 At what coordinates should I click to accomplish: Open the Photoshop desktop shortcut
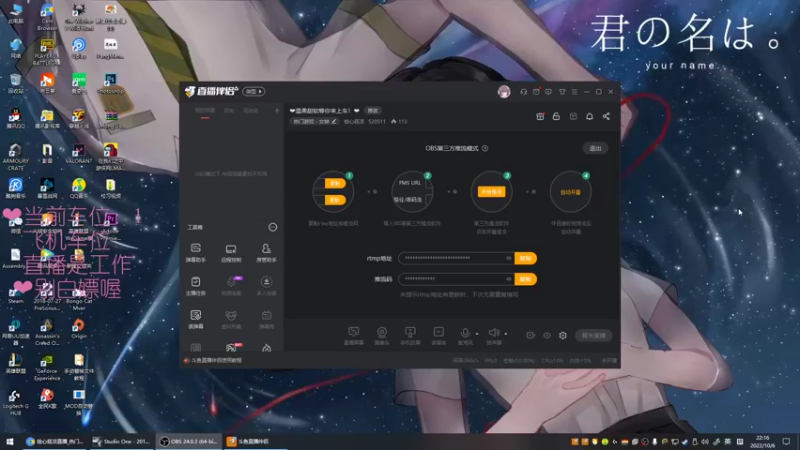[110, 84]
